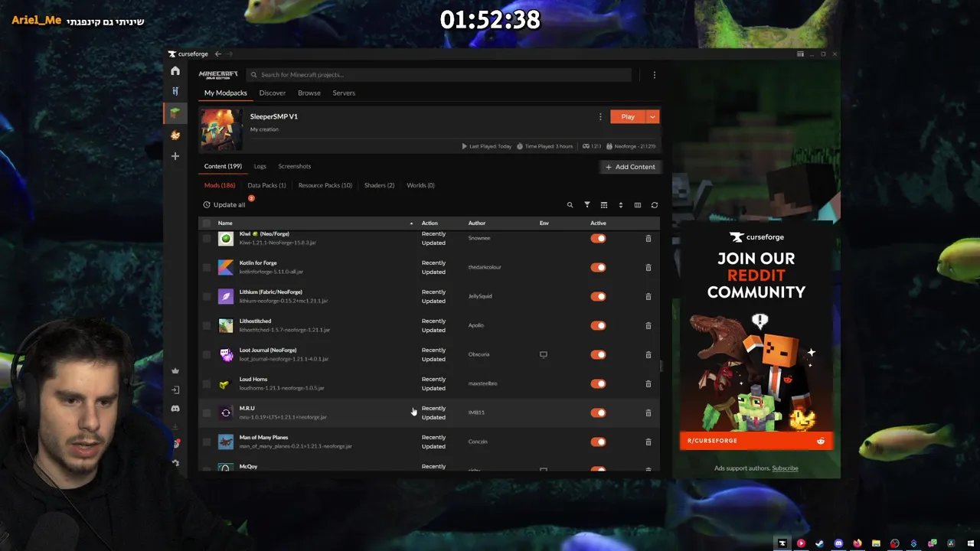This screenshot has height=551, width=980.
Task: Remove Lithium mod using trash icon
Action: [648, 297]
